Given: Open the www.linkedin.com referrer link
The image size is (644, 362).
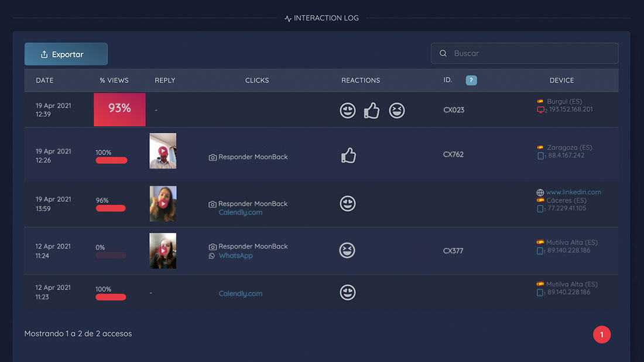Looking at the screenshot, I should (573, 192).
